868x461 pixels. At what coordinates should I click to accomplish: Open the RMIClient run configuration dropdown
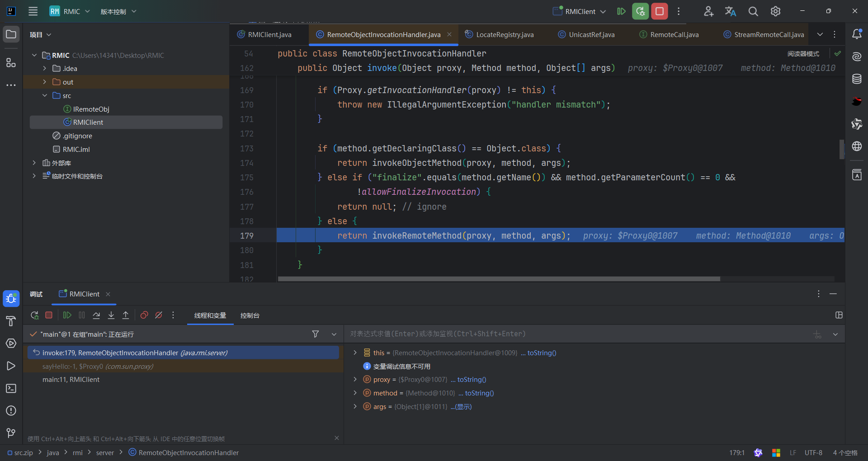580,11
